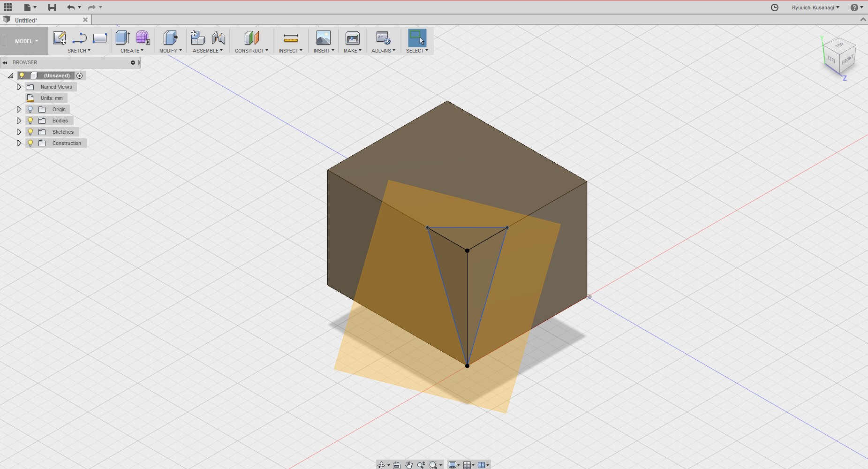
Task: Switch to the Untitled document tab
Action: [x=26, y=20]
